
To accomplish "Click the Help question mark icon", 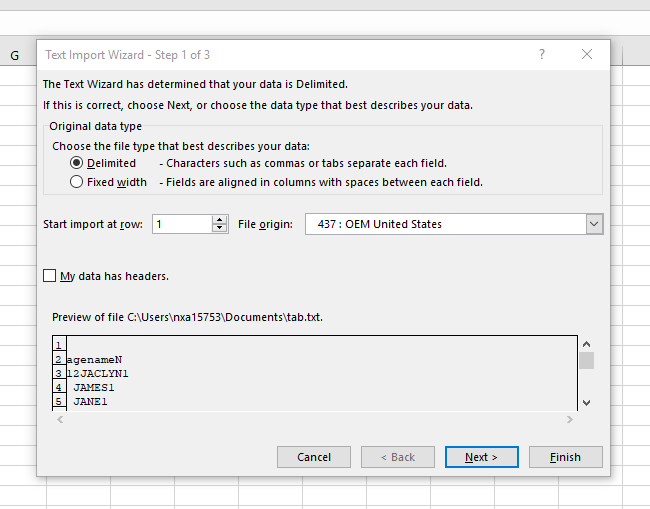I will tap(541, 55).
